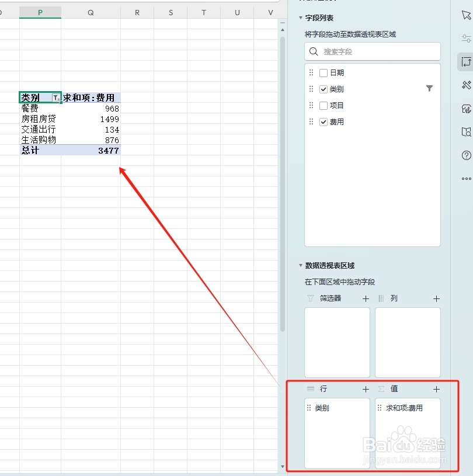This screenshot has height=476, width=473.
Task: Add a field to 值 area with the plus
Action: click(436, 389)
